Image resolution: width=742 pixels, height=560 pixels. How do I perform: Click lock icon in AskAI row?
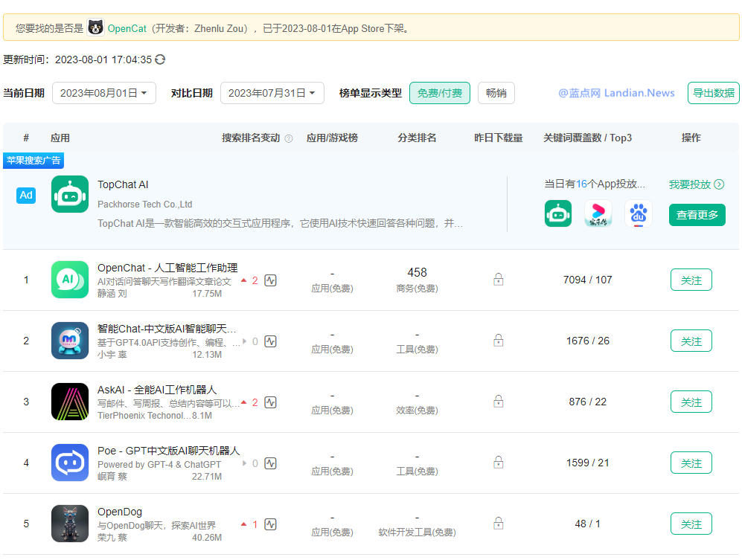tap(499, 401)
